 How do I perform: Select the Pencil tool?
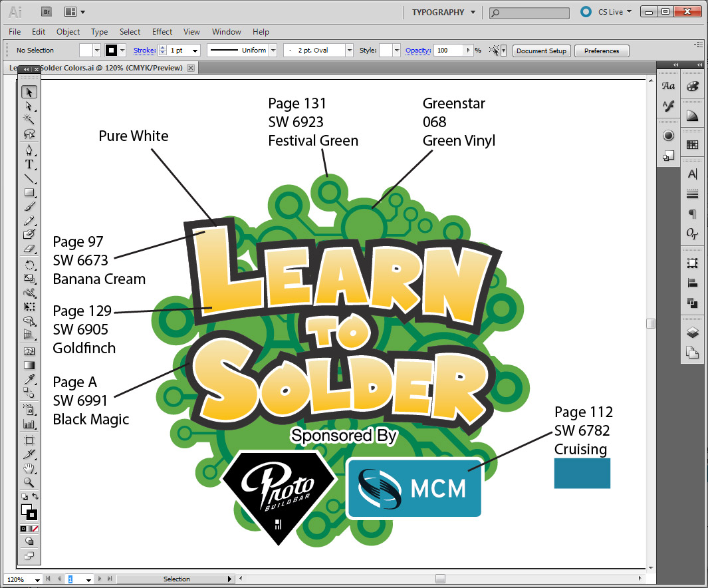29,221
